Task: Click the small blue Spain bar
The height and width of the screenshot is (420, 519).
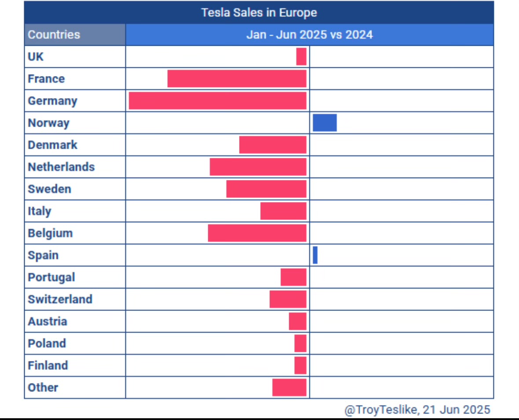Action: pos(315,255)
